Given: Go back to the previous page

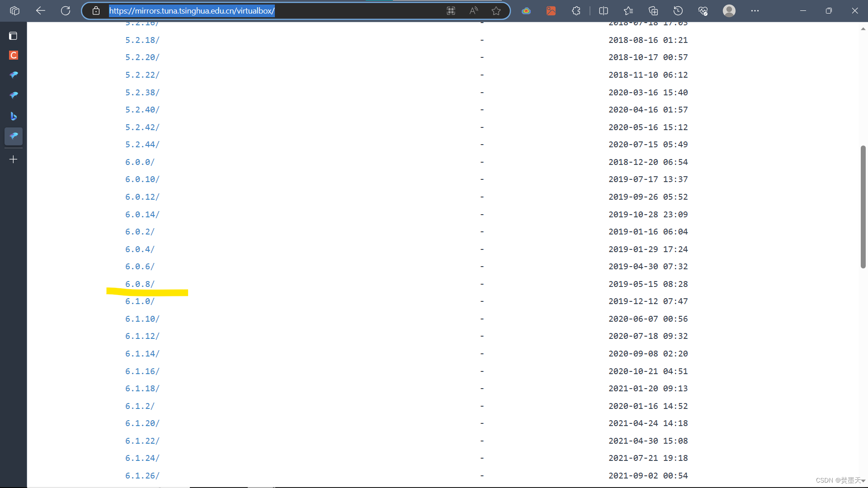Looking at the screenshot, I should point(41,11).
